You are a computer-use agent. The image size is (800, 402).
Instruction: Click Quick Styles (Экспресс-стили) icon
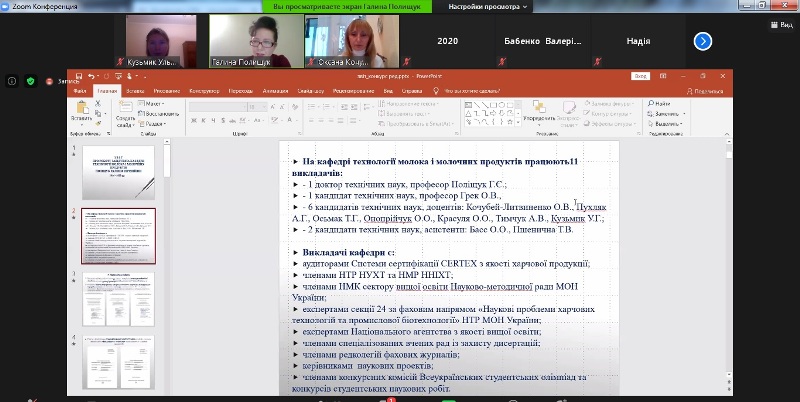pyautogui.click(x=568, y=113)
